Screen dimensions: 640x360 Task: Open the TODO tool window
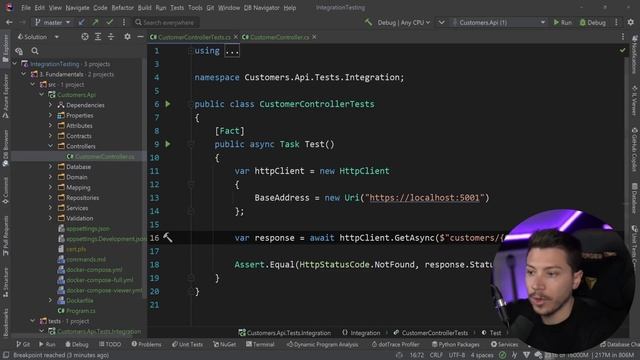[x=110, y=344]
